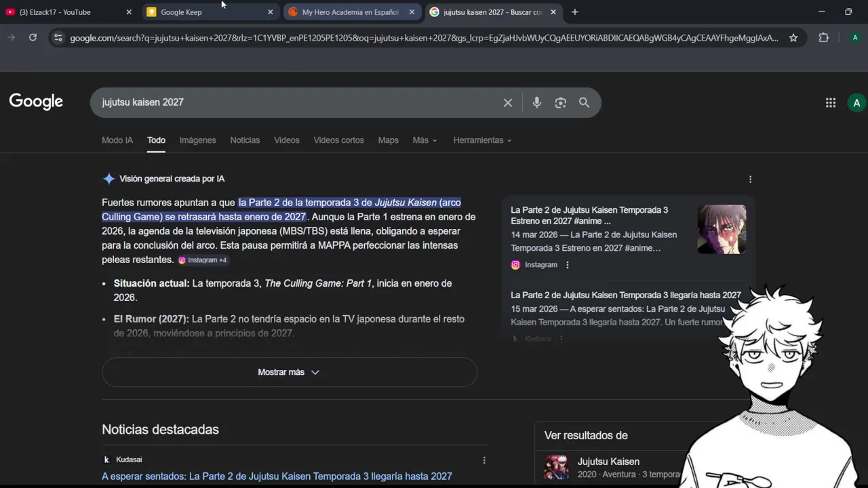Go forward in browser history
868x488 pixels.
[11, 37]
